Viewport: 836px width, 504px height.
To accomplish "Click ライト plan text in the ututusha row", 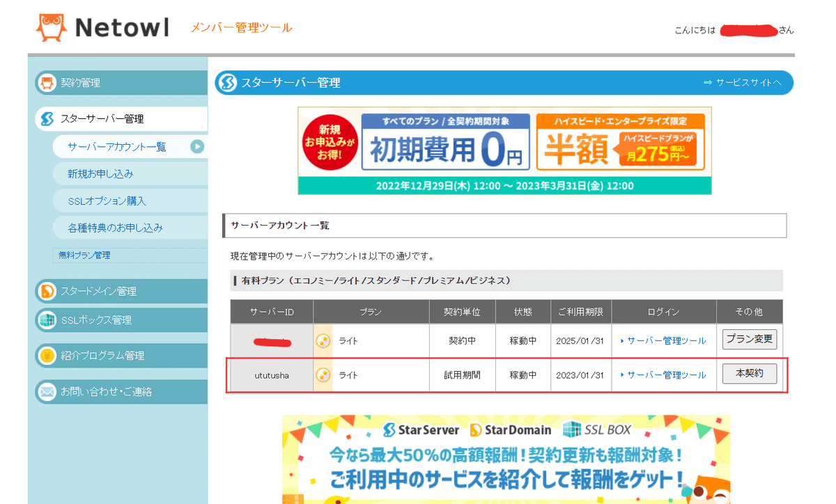I will 348,375.
